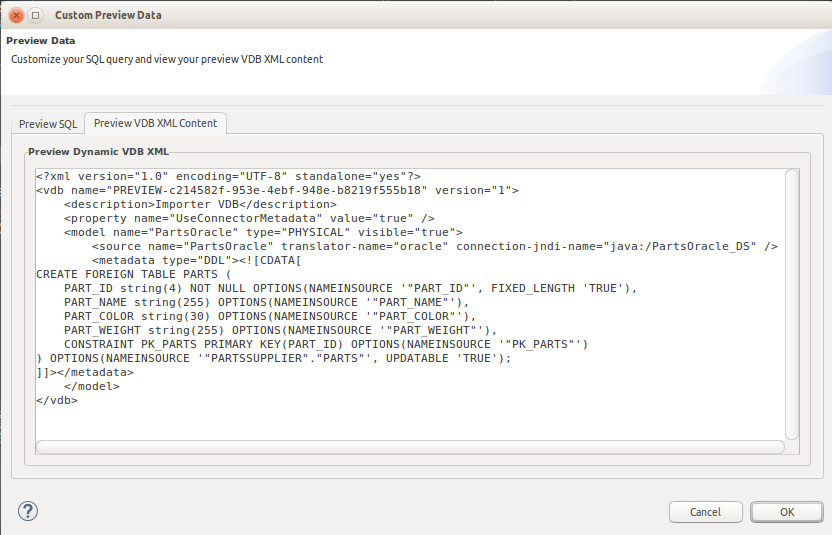Click the UseConnectorMetadata property line

point(249,218)
